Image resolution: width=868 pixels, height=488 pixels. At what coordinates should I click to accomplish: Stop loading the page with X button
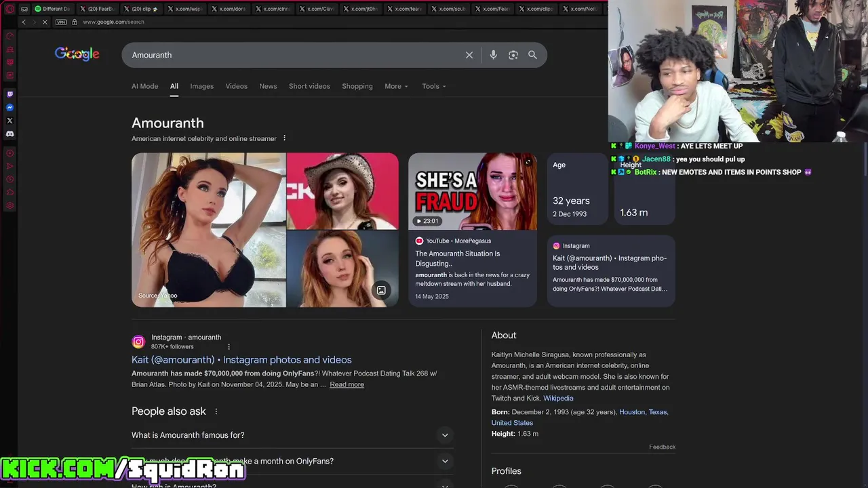(x=45, y=22)
